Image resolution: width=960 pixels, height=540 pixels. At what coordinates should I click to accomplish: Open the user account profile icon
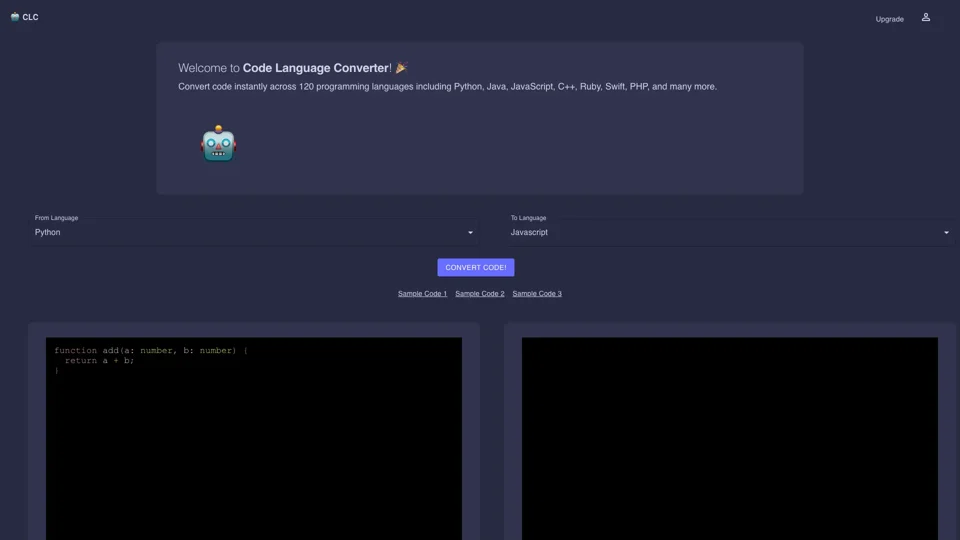click(x=926, y=18)
